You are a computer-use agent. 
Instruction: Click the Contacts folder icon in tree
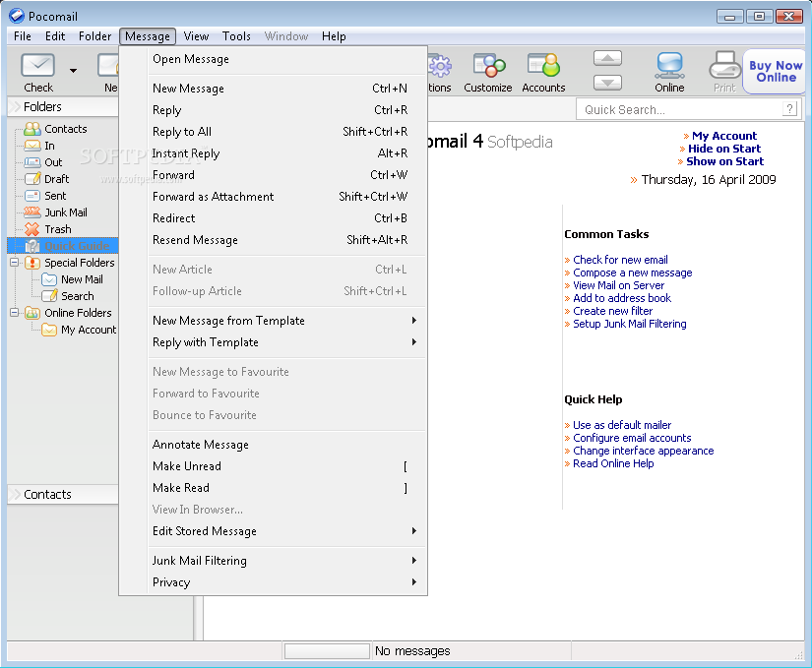32,129
